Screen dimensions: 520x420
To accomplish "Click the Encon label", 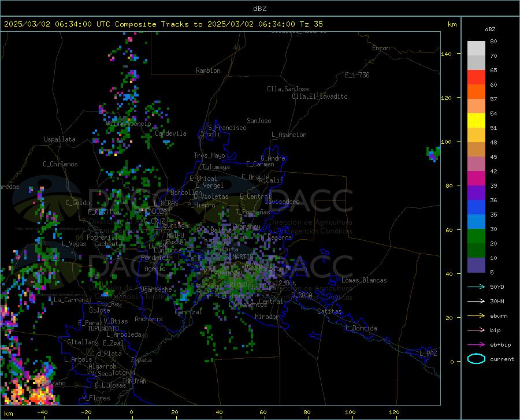I will click(381, 48).
